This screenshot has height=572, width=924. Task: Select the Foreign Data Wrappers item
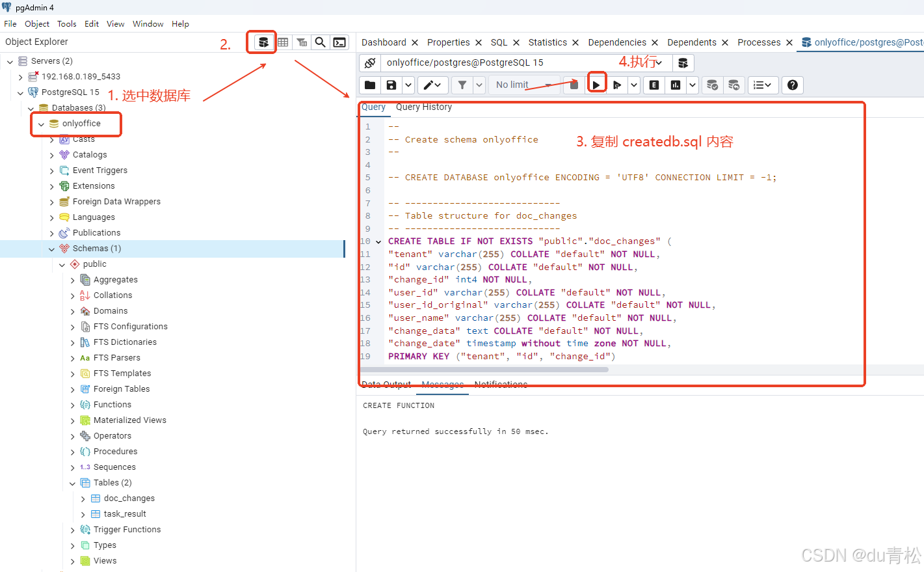pyautogui.click(x=116, y=202)
